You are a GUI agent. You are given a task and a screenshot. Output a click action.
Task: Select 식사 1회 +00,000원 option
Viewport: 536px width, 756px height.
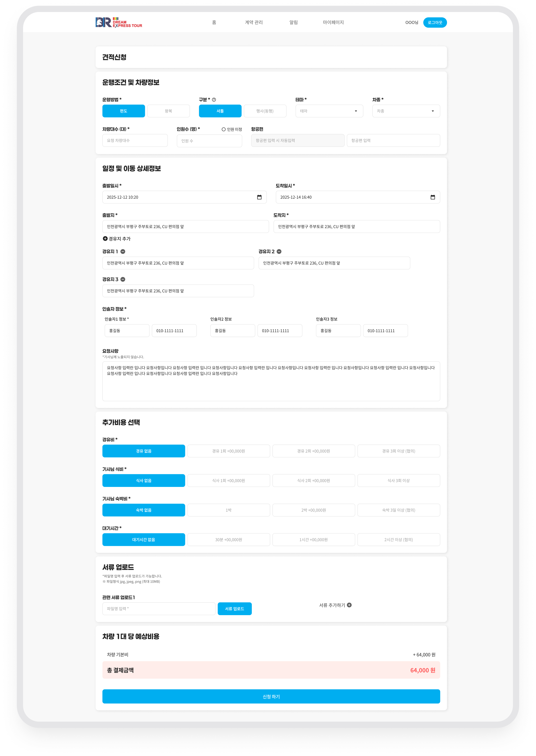point(229,480)
